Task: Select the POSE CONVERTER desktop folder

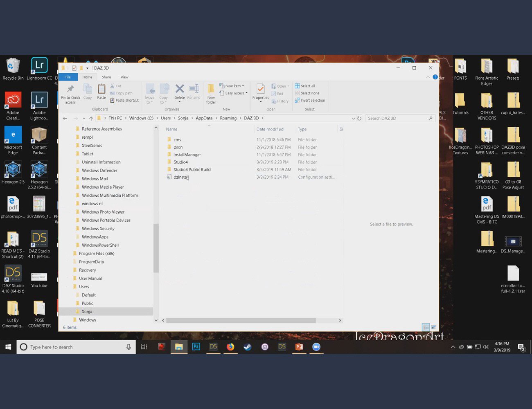Action: [x=39, y=314]
